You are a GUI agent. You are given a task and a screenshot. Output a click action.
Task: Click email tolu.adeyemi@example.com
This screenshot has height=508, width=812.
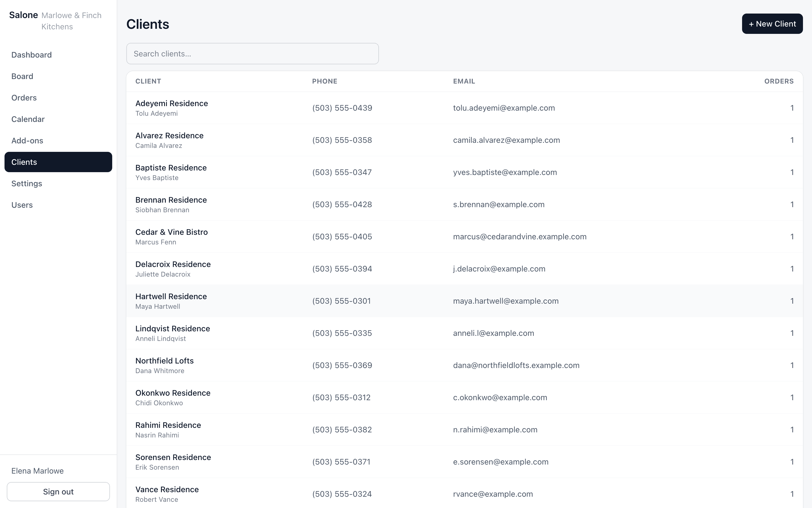click(x=504, y=108)
